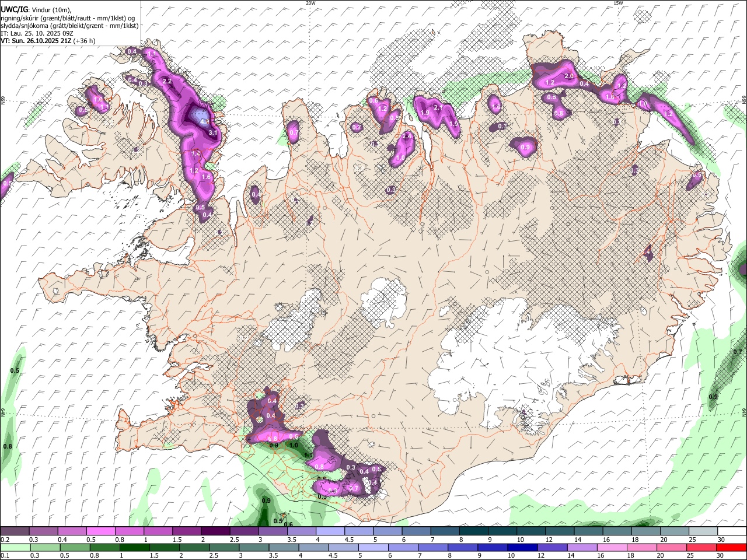Image resolution: width=747 pixels, height=560 pixels.
Task: Pick rain legend swatch labeled 0.1
Action: tap(15, 547)
